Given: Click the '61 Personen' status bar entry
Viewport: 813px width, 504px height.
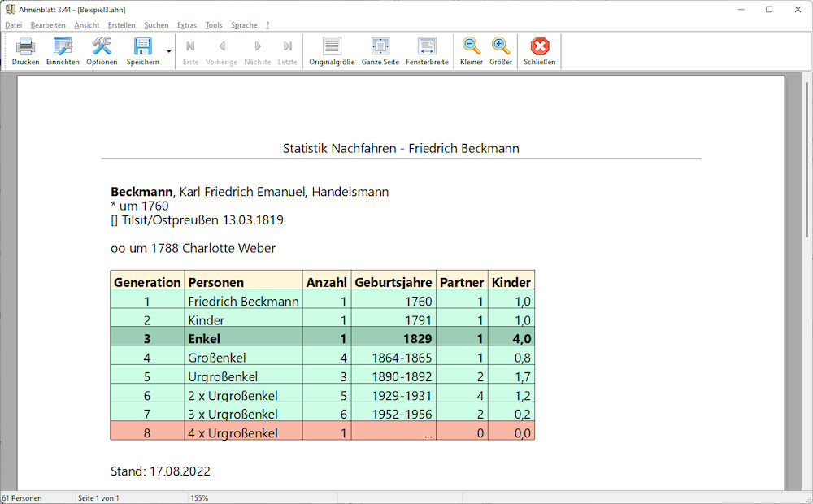Looking at the screenshot, I should 22,497.
